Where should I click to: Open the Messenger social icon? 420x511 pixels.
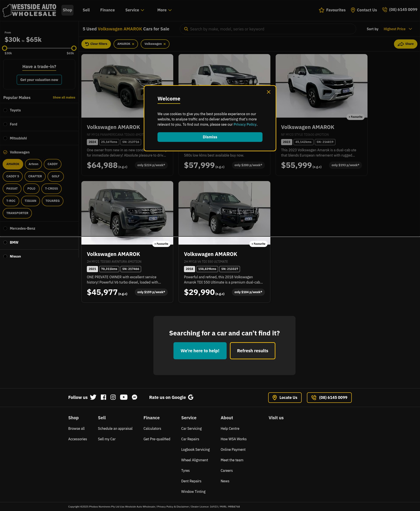pos(135,397)
